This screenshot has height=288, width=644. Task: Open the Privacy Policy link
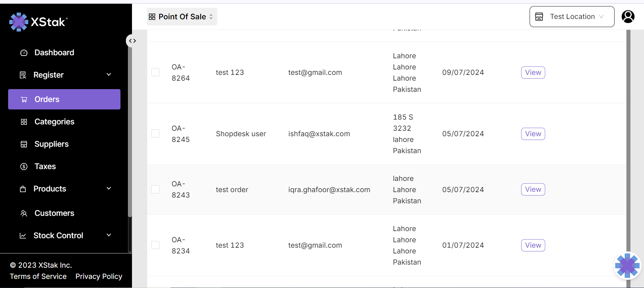99,276
